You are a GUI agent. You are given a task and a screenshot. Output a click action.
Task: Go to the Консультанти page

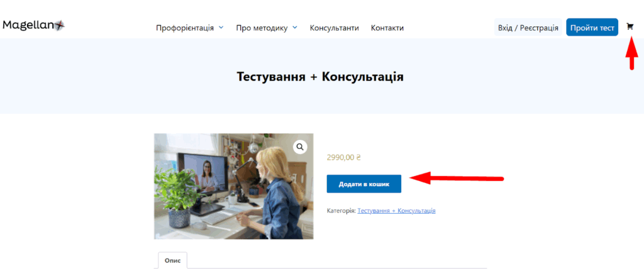pyautogui.click(x=334, y=28)
